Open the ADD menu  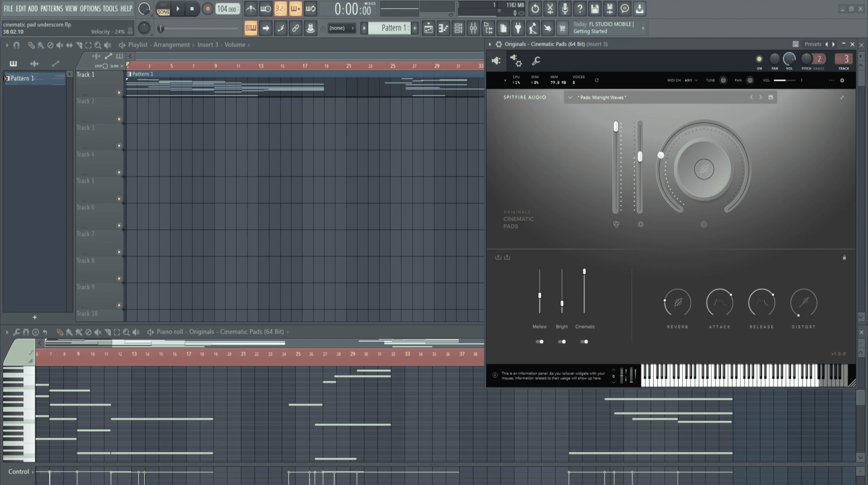click(33, 9)
